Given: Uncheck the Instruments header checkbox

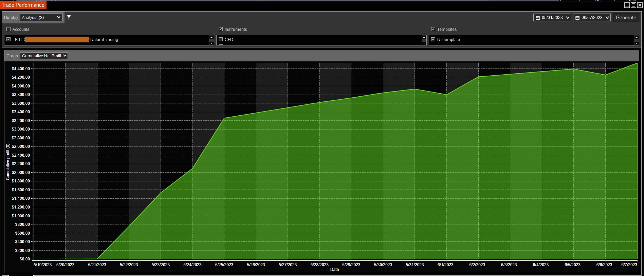Looking at the screenshot, I should (x=221, y=29).
